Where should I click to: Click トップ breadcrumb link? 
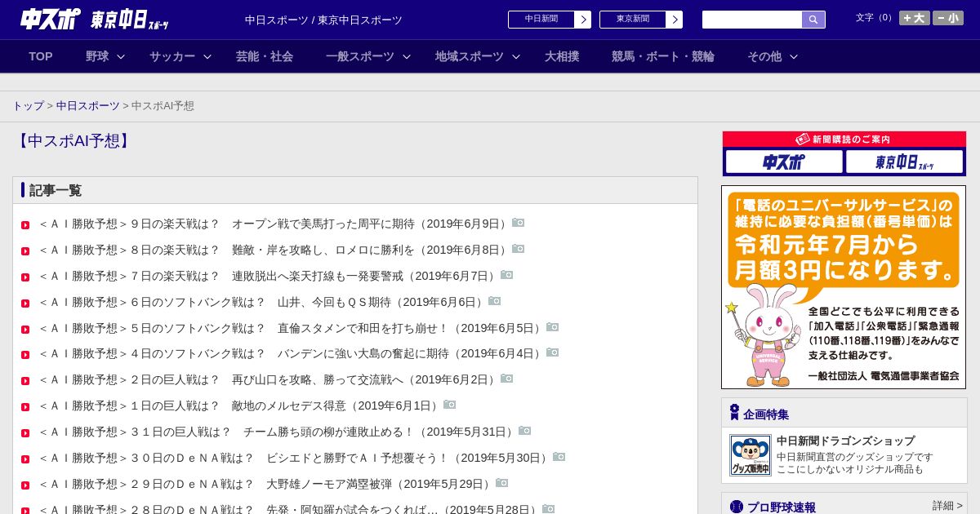29,106
